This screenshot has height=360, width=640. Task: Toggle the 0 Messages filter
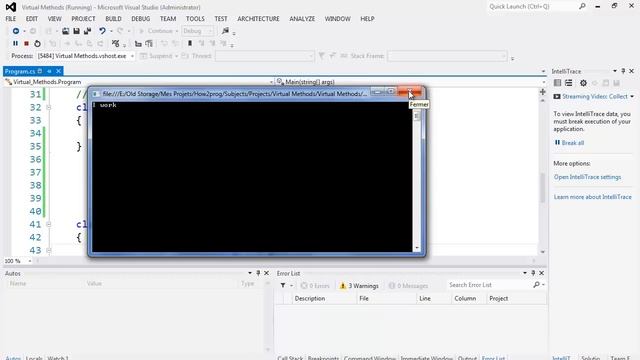point(408,286)
